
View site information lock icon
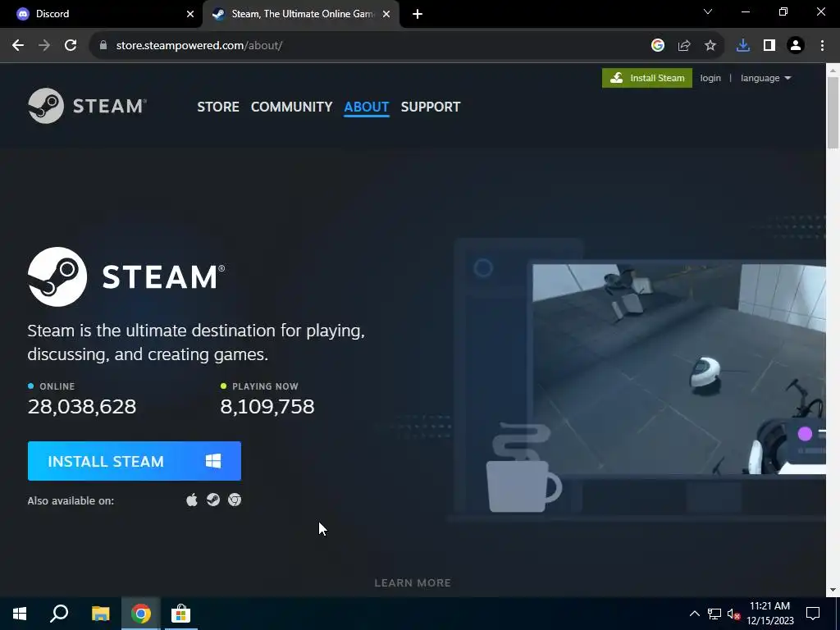[x=103, y=46]
